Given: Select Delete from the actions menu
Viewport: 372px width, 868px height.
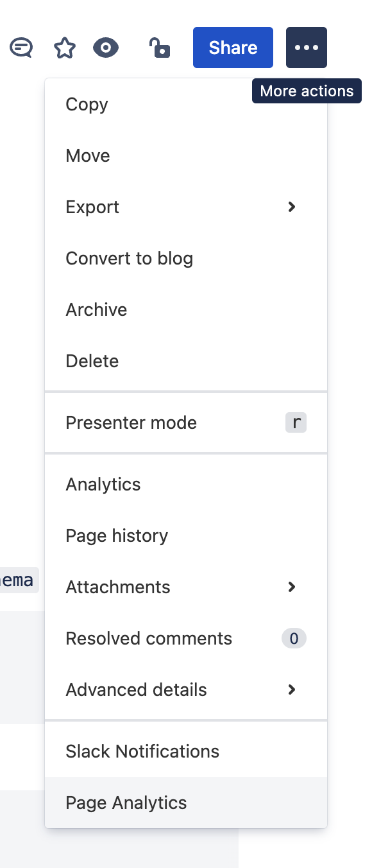Looking at the screenshot, I should tap(186, 361).
